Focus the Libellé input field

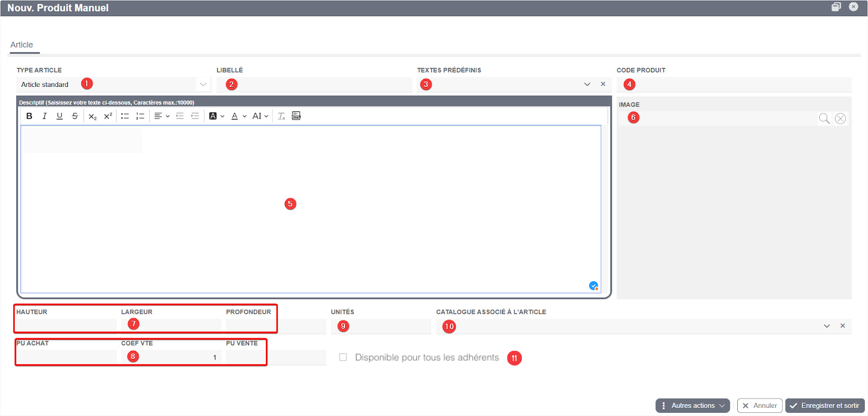(314, 85)
